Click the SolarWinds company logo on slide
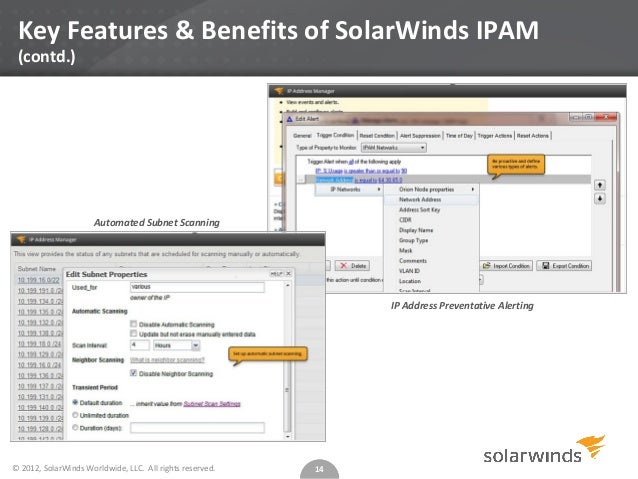This screenshot has width=638, height=479. tap(544, 449)
